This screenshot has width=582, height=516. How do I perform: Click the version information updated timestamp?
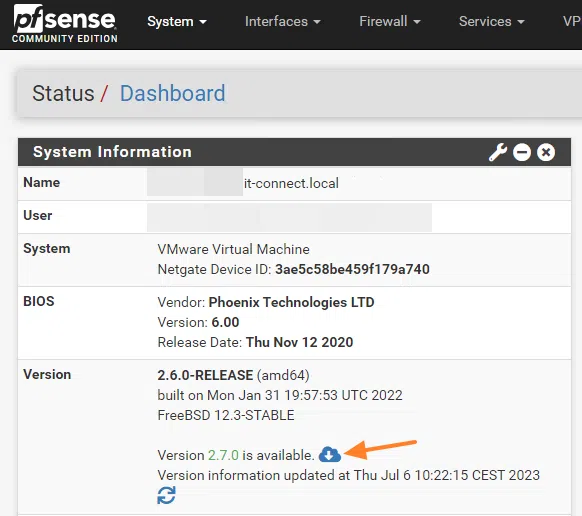(x=349, y=475)
